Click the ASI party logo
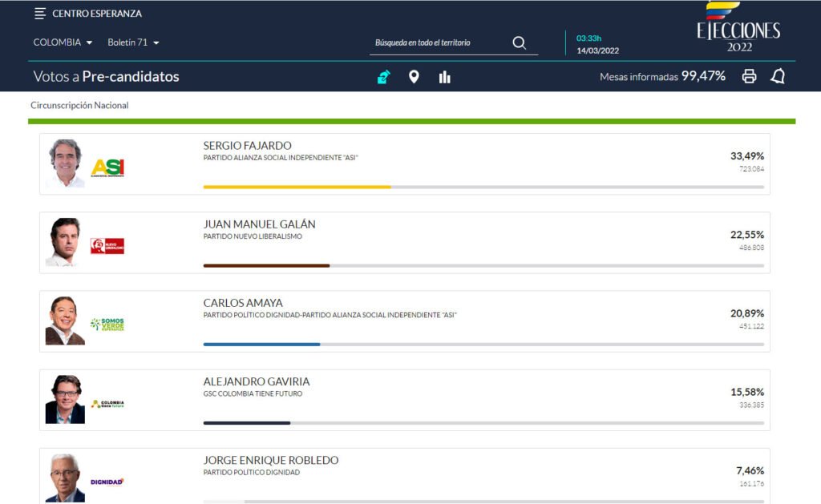This screenshot has width=821, height=504. coord(107,167)
